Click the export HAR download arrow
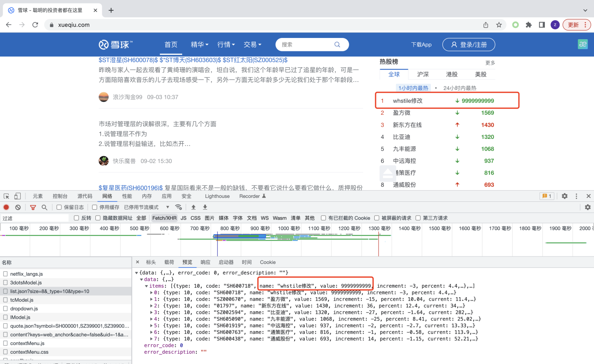The image size is (594, 364). coord(205,207)
